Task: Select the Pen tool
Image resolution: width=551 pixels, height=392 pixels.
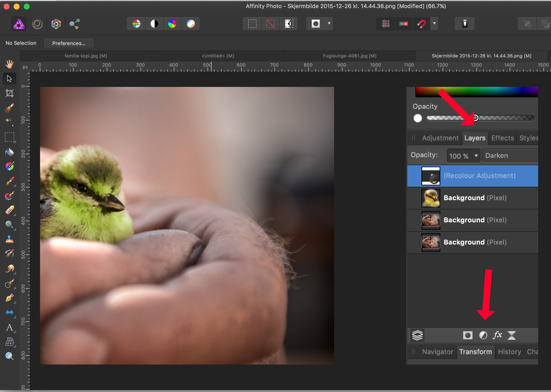Action: [10, 299]
